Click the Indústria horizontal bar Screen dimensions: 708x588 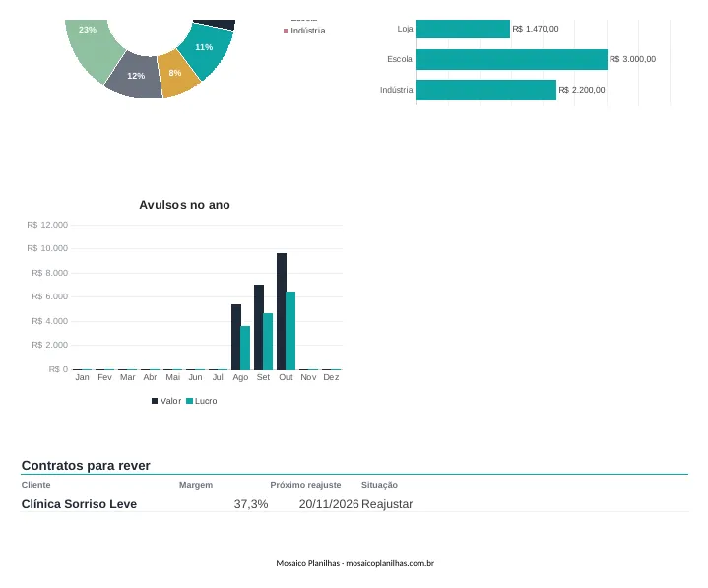coord(486,90)
